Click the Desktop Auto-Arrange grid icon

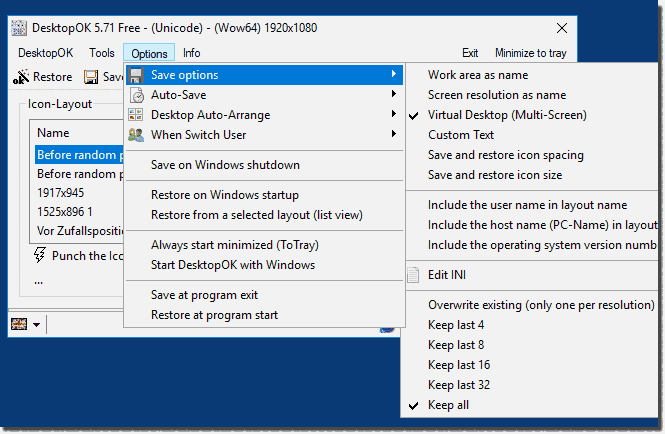tap(136, 115)
